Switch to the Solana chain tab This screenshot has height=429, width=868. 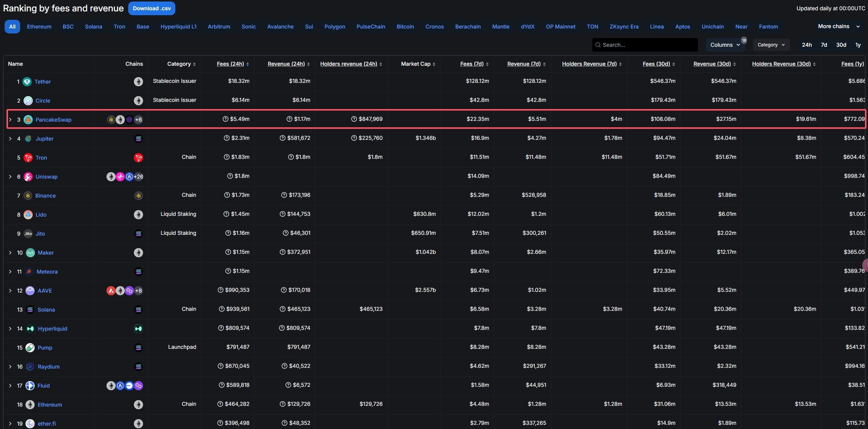point(93,27)
